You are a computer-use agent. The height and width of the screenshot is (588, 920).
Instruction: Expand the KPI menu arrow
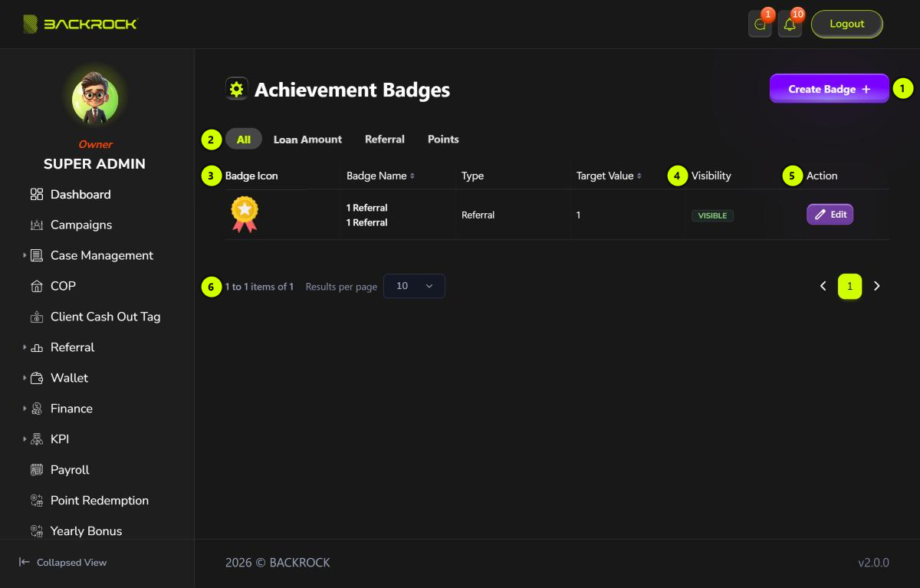pos(25,439)
